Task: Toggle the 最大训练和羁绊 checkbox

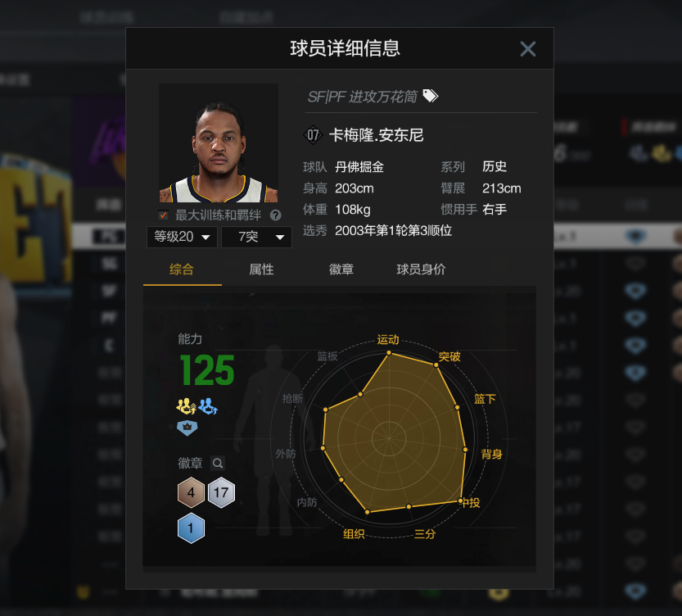Action: (x=163, y=215)
